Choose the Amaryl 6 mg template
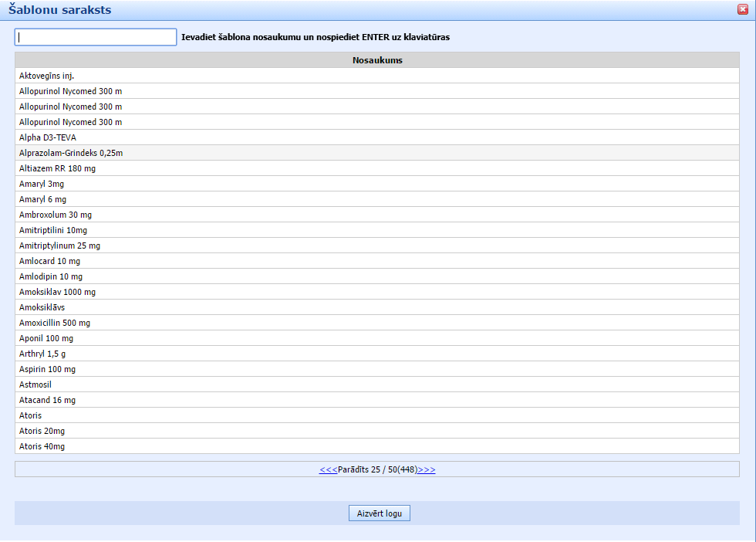This screenshot has height=542, width=756. click(x=42, y=199)
